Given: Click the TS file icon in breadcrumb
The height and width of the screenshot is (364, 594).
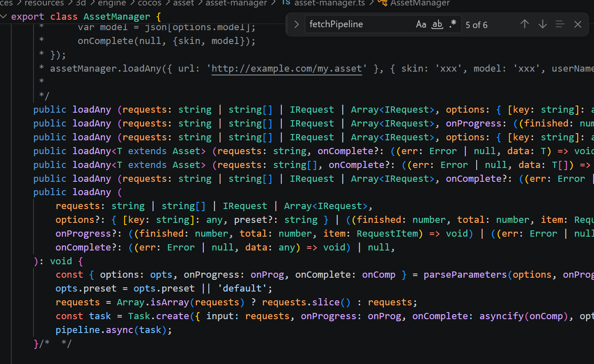Looking at the screenshot, I should click(286, 3).
